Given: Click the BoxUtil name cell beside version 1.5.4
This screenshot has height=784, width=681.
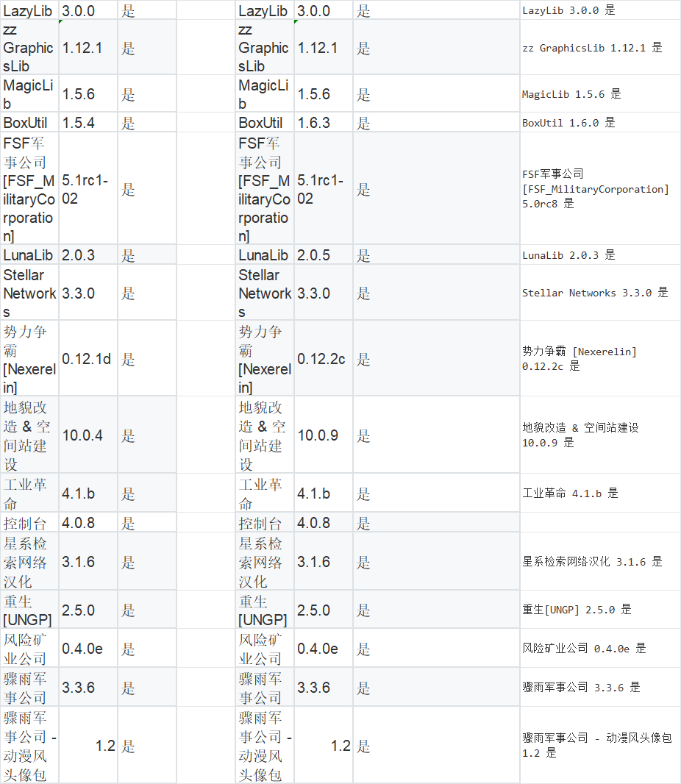Looking at the screenshot, I should pos(29,123).
